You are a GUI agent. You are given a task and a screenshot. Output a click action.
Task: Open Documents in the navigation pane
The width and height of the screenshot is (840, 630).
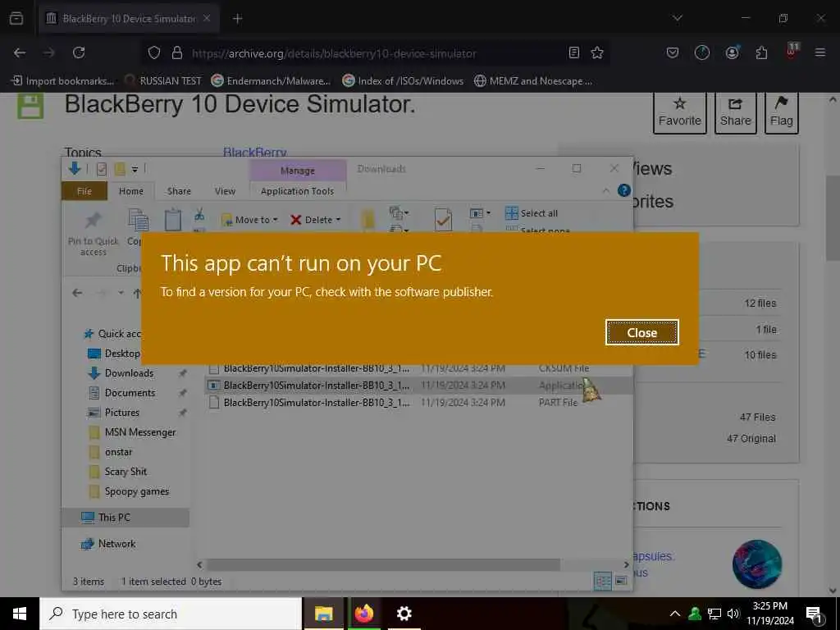[x=130, y=393]
